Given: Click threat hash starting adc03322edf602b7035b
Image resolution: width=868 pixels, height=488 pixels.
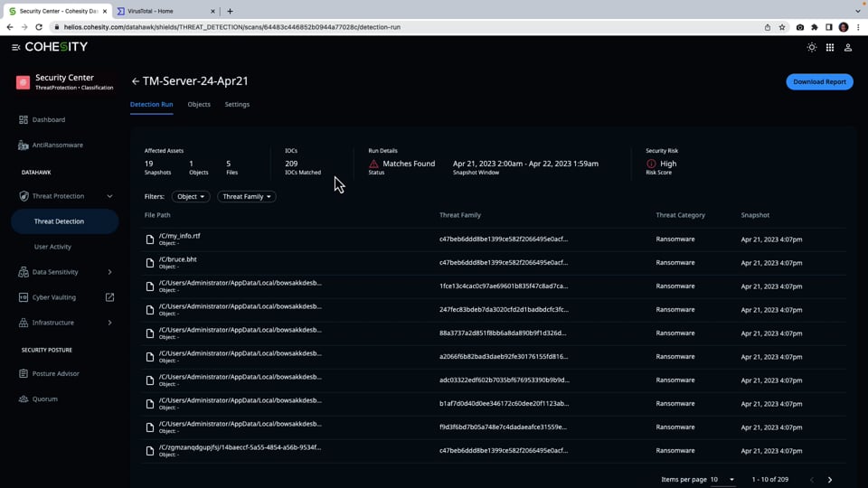Looking at the screenshot, I should click(505, 380).
